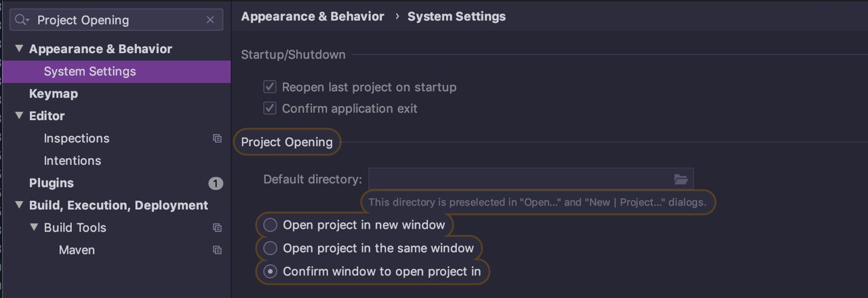This screenshot has height=298, width=868.
Task: Click the copy icon beside Build Tools
Action: (x=217, y=228)
